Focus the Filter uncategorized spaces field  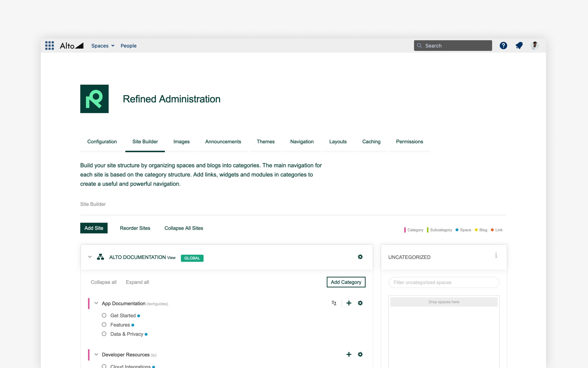click(x=444, y=282)
